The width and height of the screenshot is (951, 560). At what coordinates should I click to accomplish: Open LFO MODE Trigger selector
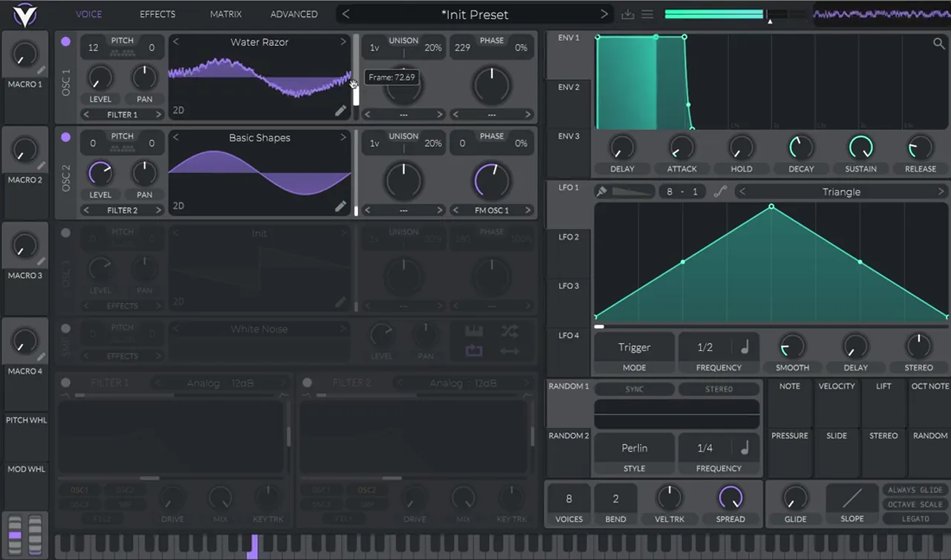pos(634,347)
